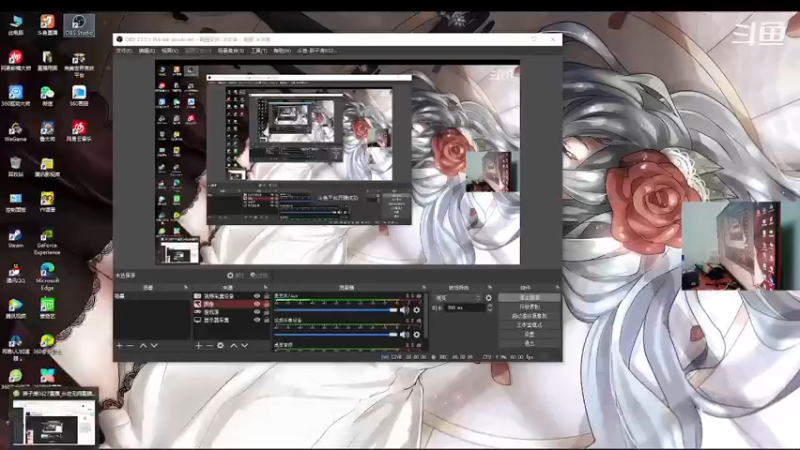Toggle eye icon for game capture source
This screenshot has width=800, height=450.
[x=257, y=312]
